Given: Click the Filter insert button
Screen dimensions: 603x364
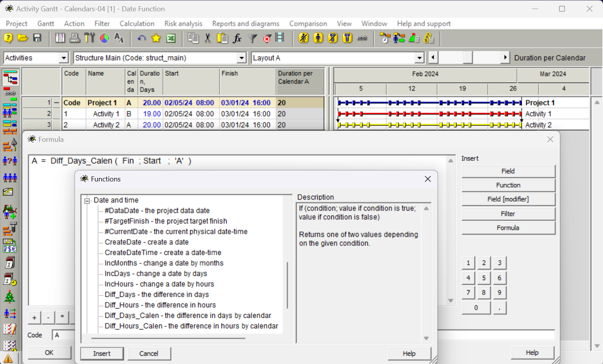Looking at the screenshot, I should (x=508, y=214).
